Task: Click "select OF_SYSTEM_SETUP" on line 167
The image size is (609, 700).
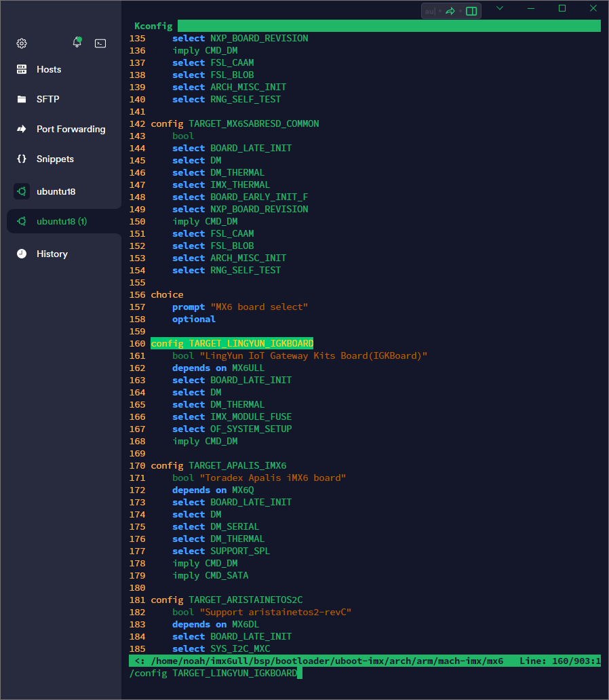Action: pos(232,429)
